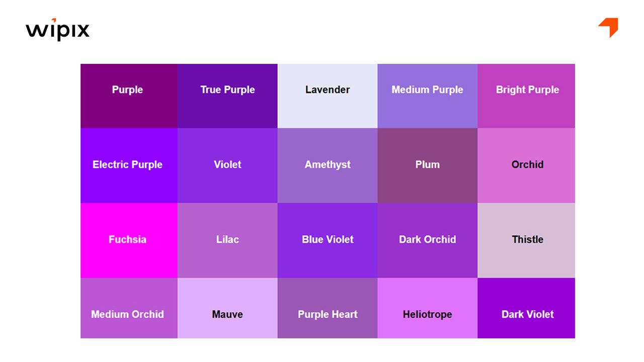Choose the Purple Heart tile

point(328,308)
